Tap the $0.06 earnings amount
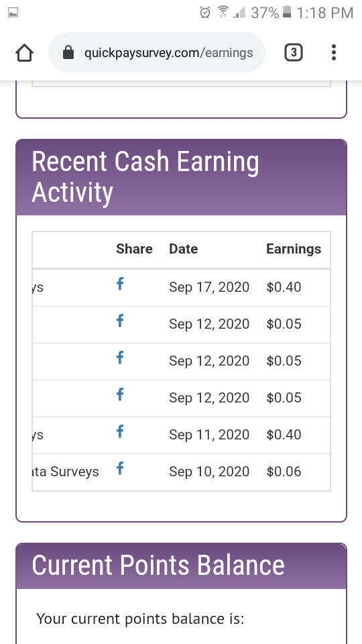 point(284,472)
